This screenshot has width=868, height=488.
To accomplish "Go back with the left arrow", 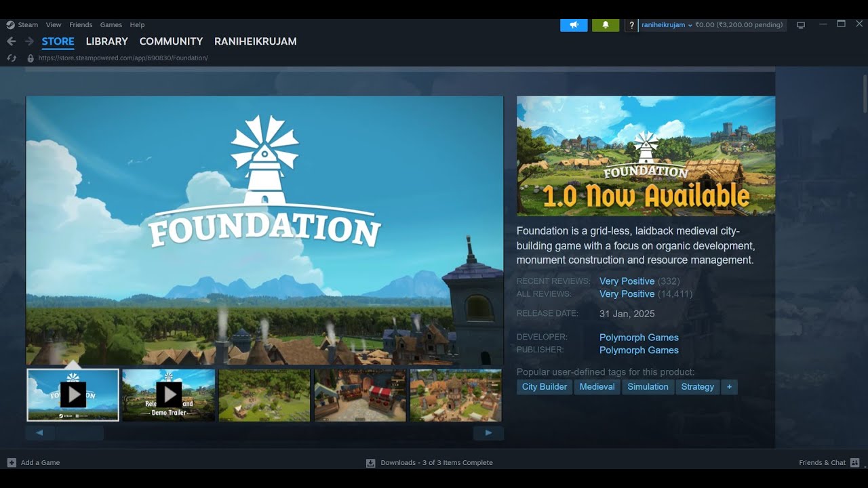I will (11, 41).
